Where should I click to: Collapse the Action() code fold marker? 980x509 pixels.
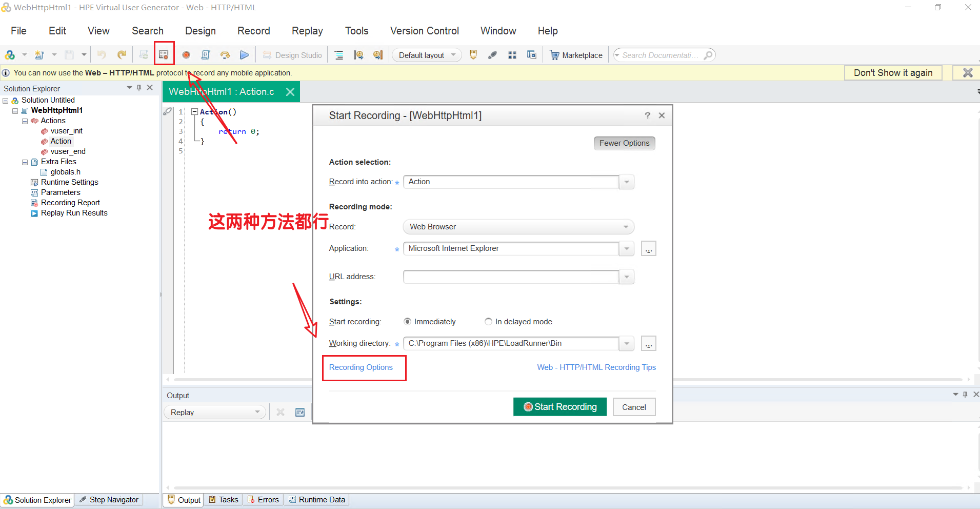[194, 111]
